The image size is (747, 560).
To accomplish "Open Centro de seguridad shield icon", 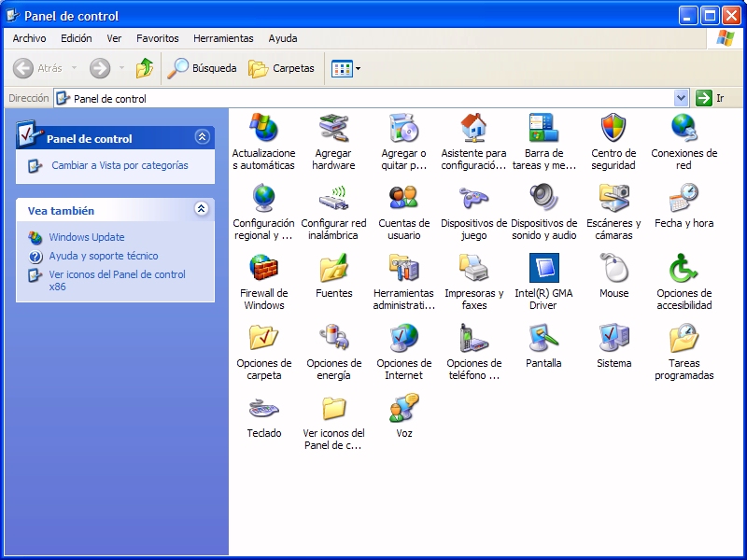I will 613,128.
